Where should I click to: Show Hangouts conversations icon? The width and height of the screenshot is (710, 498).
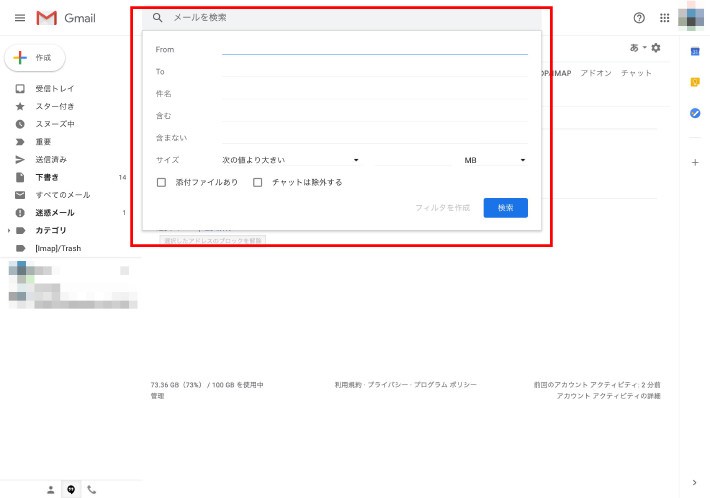point(71,489)
